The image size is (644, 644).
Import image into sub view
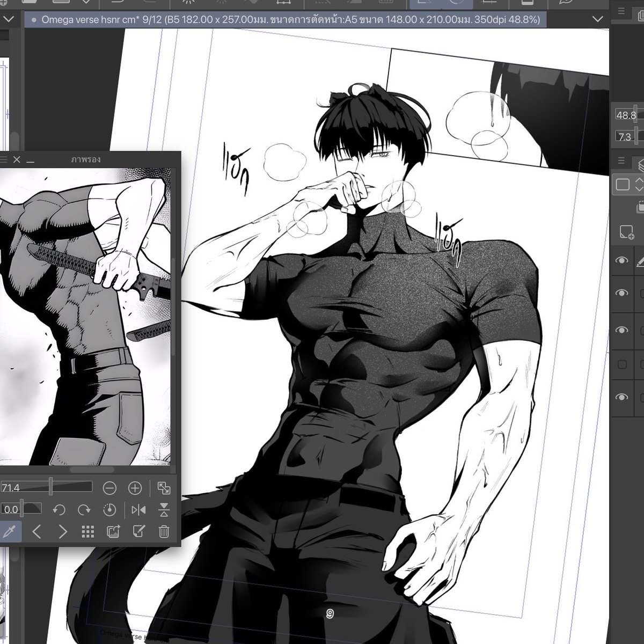[x=113, y=532]
